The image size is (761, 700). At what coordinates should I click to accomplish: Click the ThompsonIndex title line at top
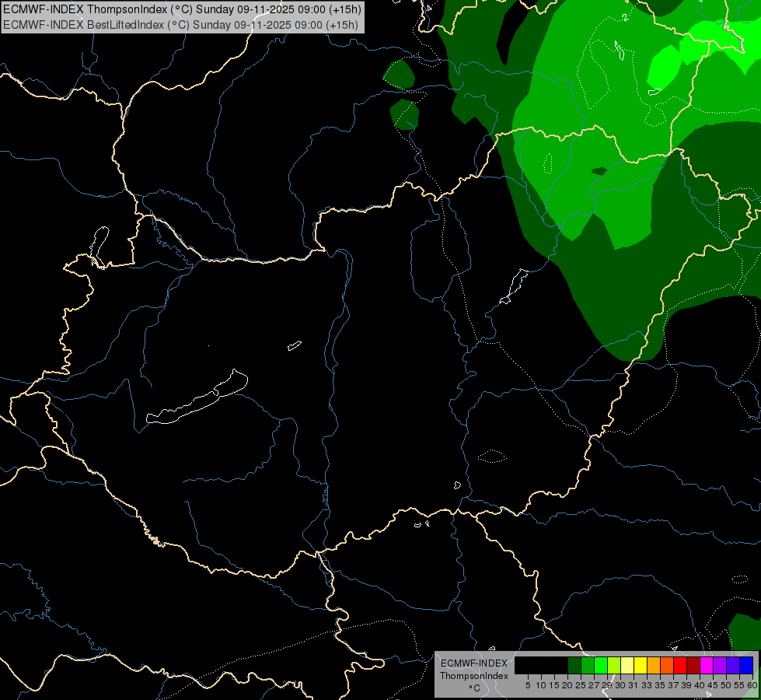182,9
